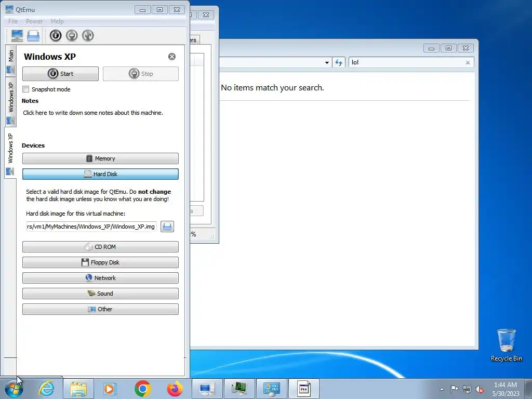Screen dimensions: 532x399
Task: Open Action Center flag tray icon
Action: [x=454, y=389]
